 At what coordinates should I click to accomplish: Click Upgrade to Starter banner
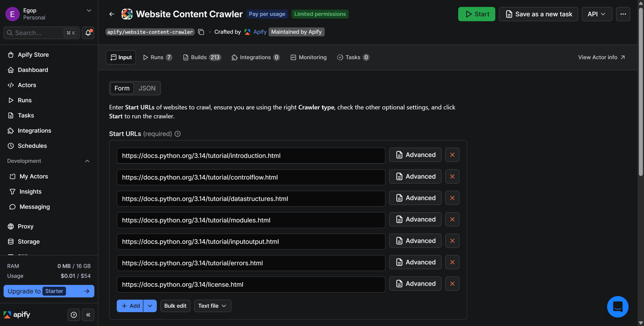pyautogui.click(x=49, y=291)
